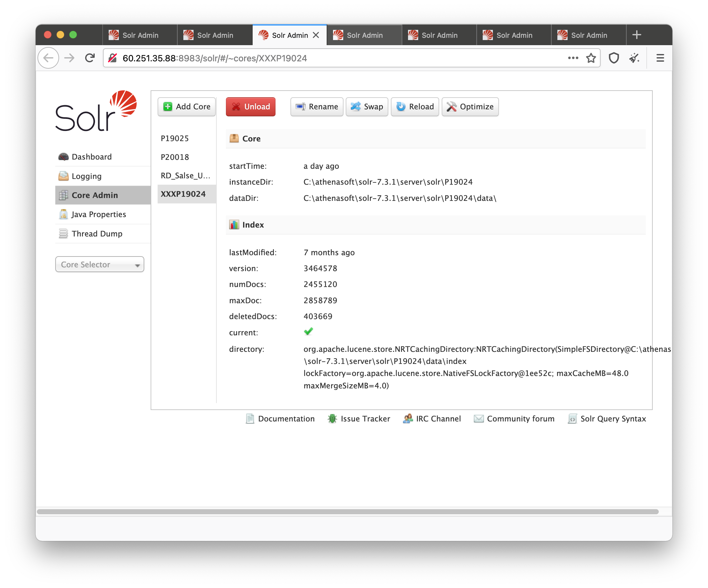Screen dimensions: 708x588
Task: Click the IRC Channel people icon
Action: coord(408,418)
